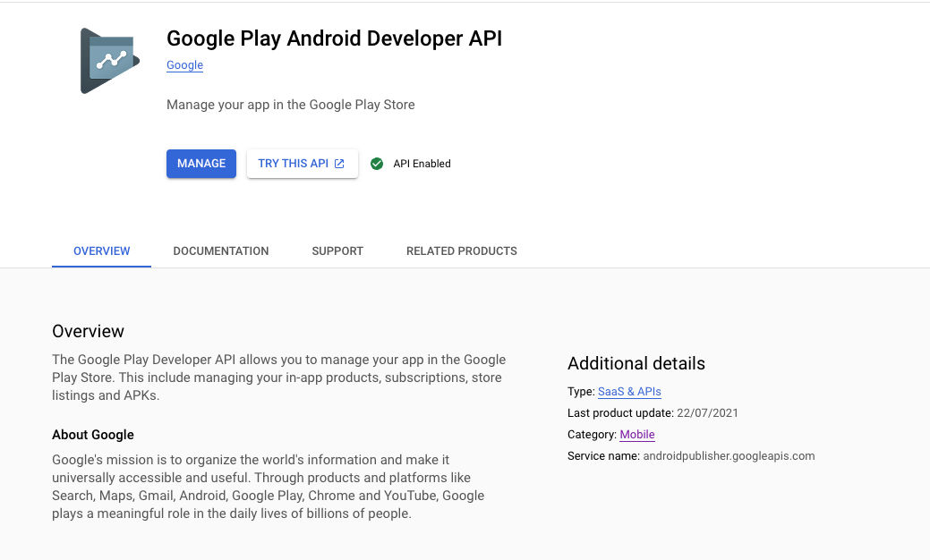Switch to the DOCUMENTATION tab
Image resolution: width=930 pixels, height=560 pixels.
(x=220, y=251)
